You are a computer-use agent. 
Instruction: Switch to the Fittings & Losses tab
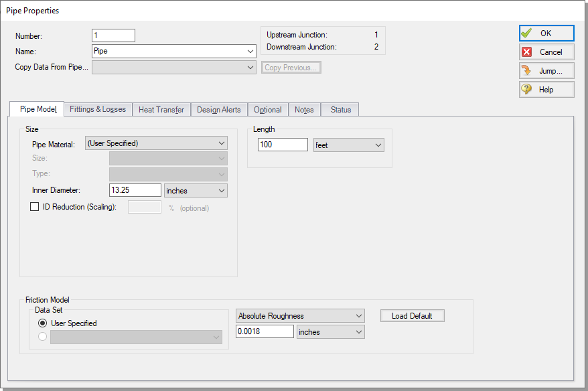[98, 109]
